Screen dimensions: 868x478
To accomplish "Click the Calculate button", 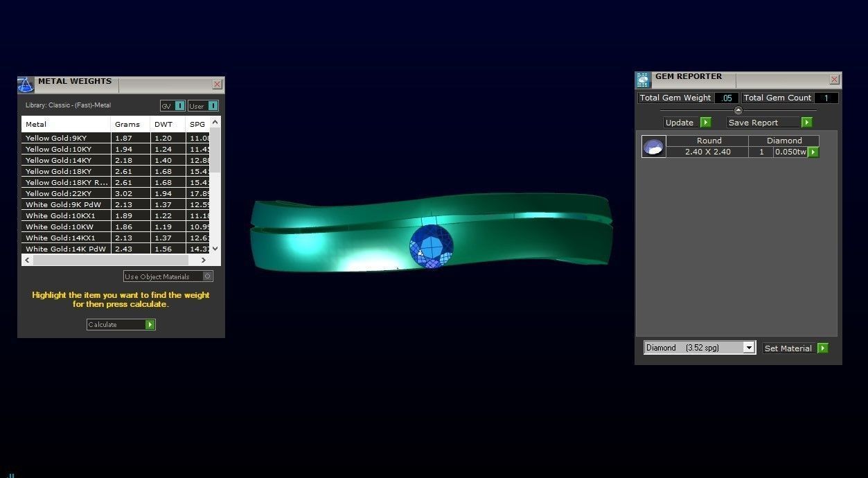I will point(121,324).
